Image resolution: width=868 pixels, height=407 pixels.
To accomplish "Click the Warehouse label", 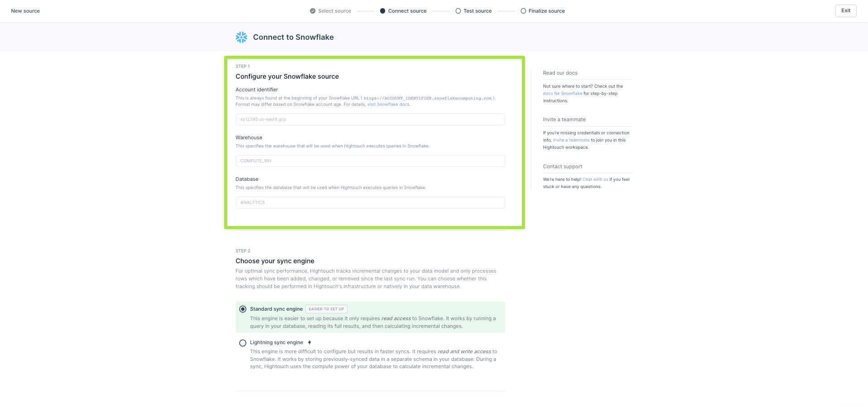I will tap(249, 137).
